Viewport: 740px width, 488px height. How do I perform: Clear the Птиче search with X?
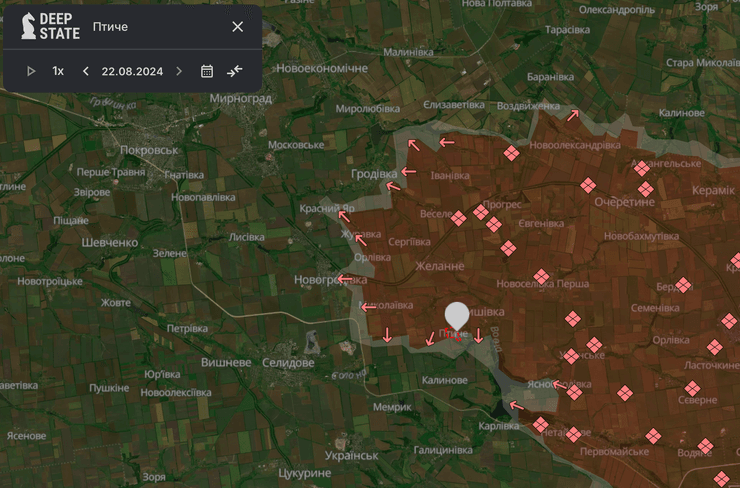pos(237,27)
